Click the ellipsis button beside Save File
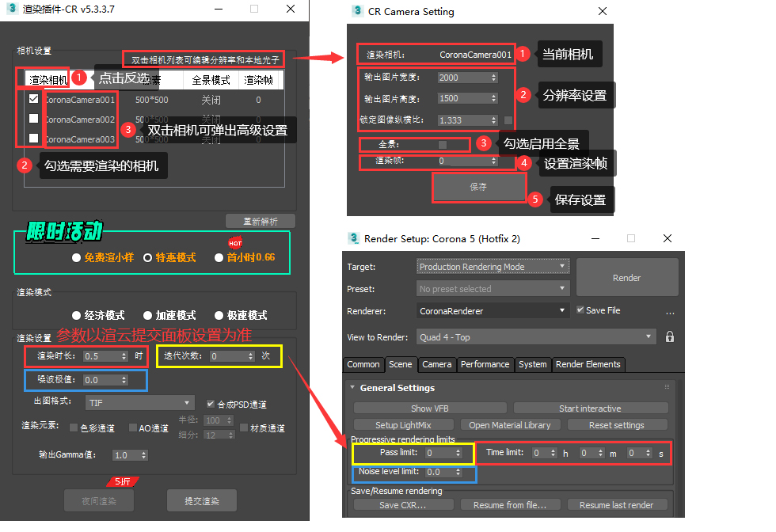The width and height of the screenshot is (776, 532). click(x=670, y=311)
